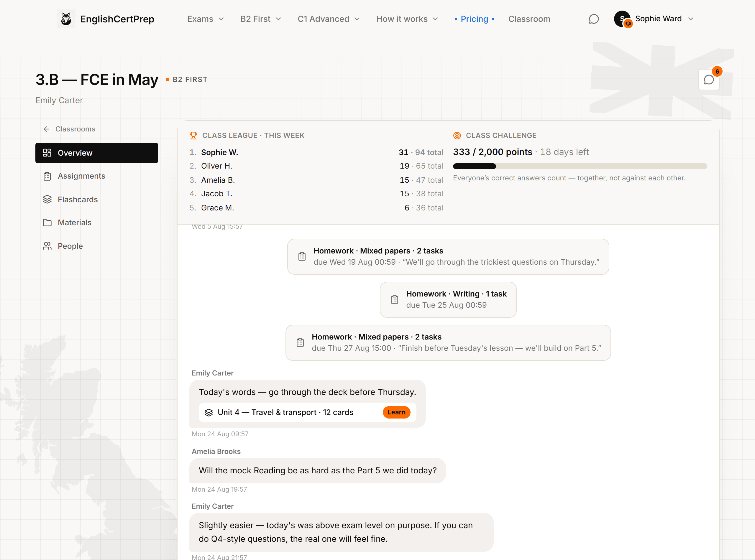This screenshot has height=560, width=755.
Task: Open the chat bubble icon in top navigation
Action: [x=594, y=19]
